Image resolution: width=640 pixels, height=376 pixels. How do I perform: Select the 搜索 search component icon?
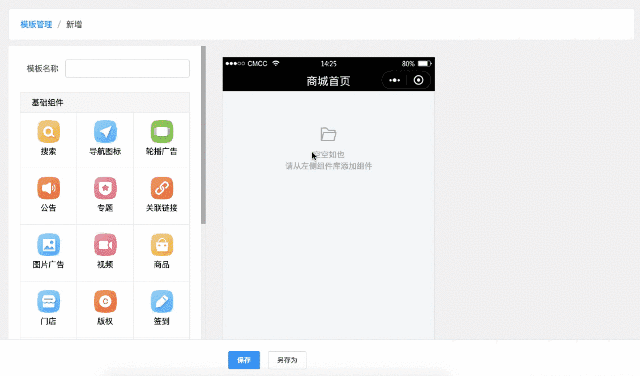(49, 131)
